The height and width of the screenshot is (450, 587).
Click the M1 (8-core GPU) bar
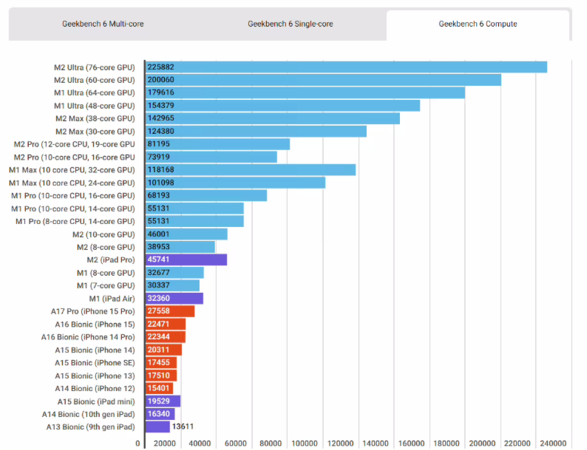click(x=174, y=273)
